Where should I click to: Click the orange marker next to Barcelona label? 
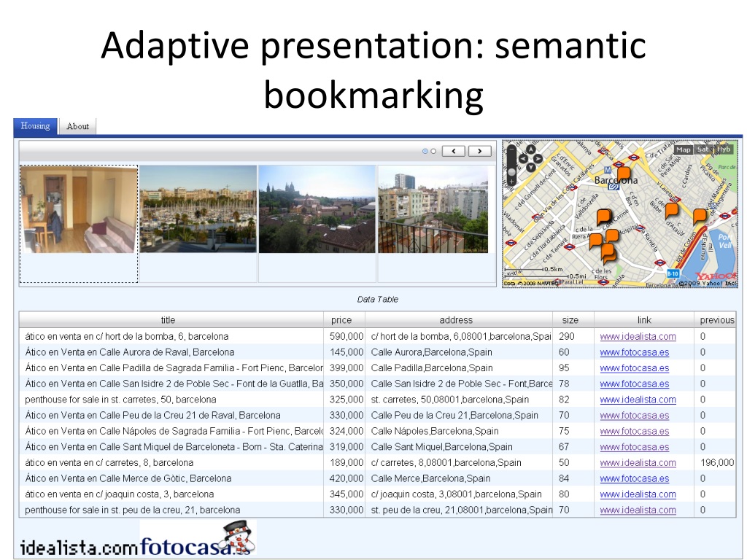(x=623, y=174)
